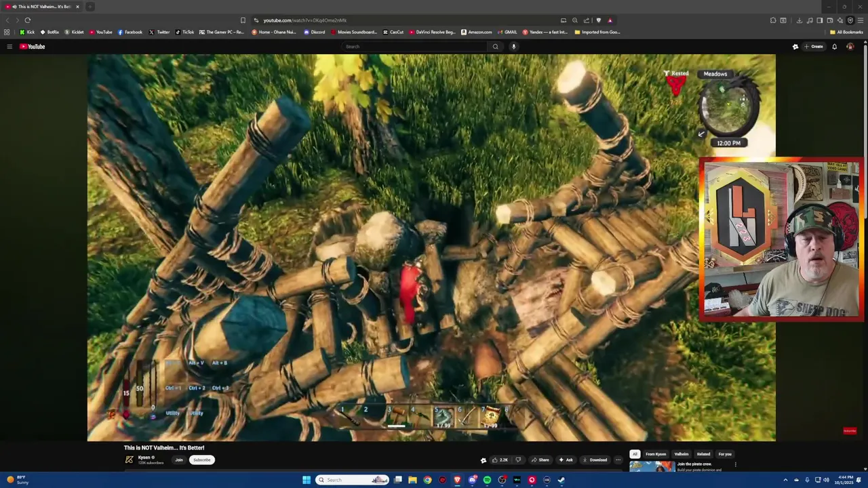This screenshot has width=868, height=488.
Task: Like the video with thumbs up
Action: [x=500, y=460]
